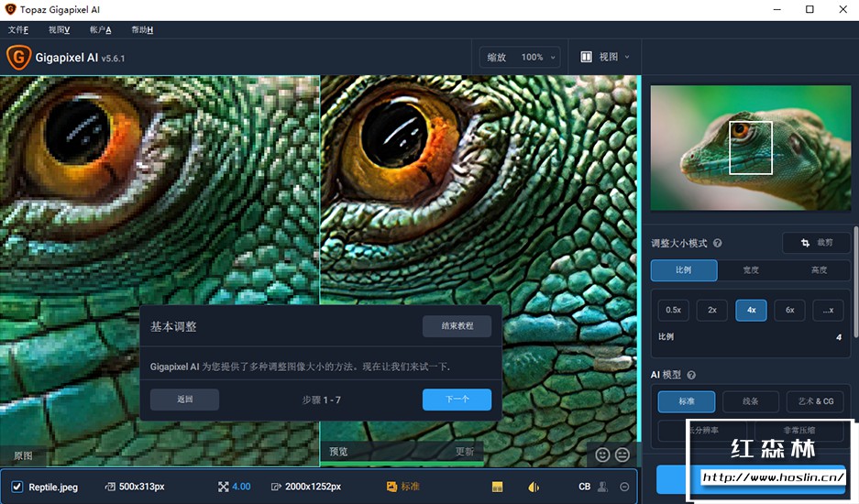Click the 返回 button in tutorial
The height and width of the screenshot is (504, 859).
184,400
